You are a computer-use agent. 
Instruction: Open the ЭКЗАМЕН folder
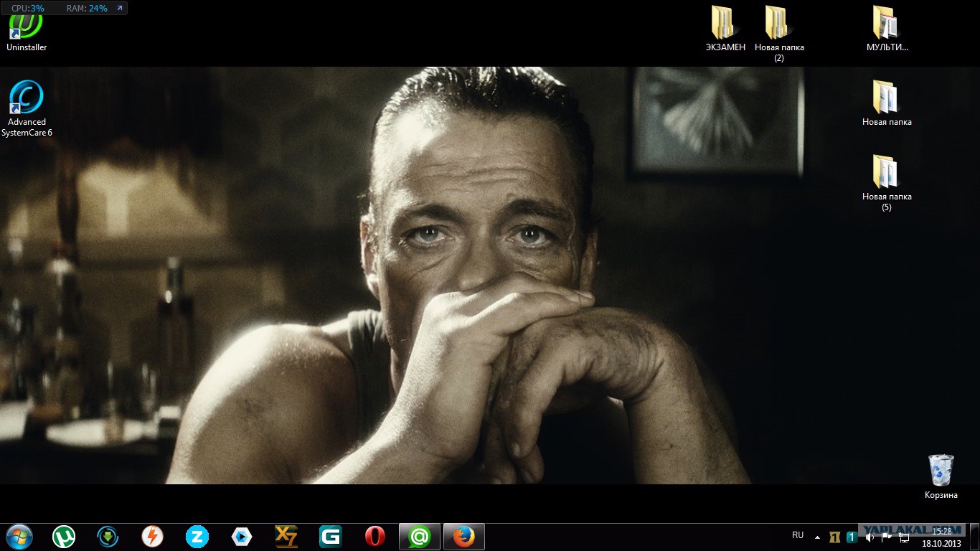pyautogui.click(x=725, y=29)
